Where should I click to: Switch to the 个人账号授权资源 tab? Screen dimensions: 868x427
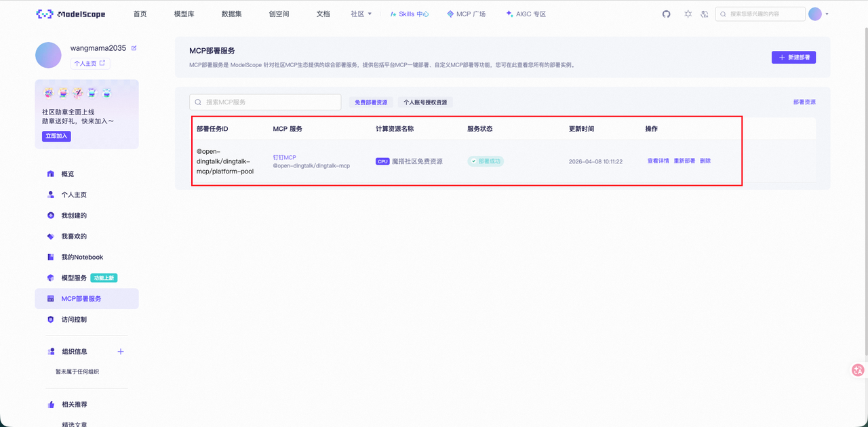425,102
